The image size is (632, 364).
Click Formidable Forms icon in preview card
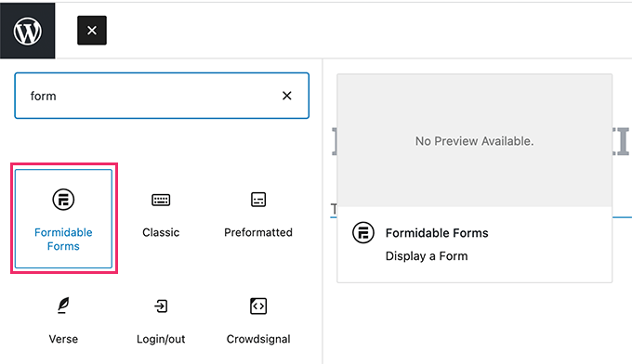coord(363,233)
